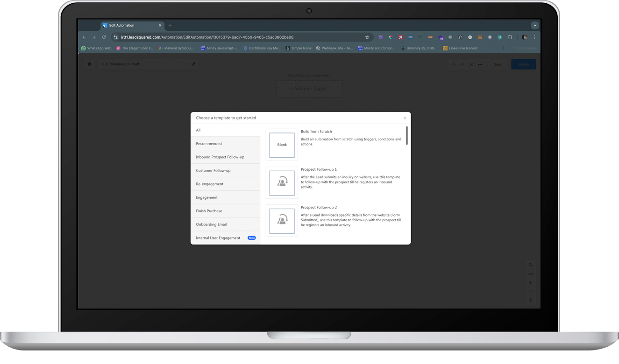Click the pencil icon to rename Automation_11
Viewport: 619px width, 364px height.
pyautogui.click(x=194, y=64)
